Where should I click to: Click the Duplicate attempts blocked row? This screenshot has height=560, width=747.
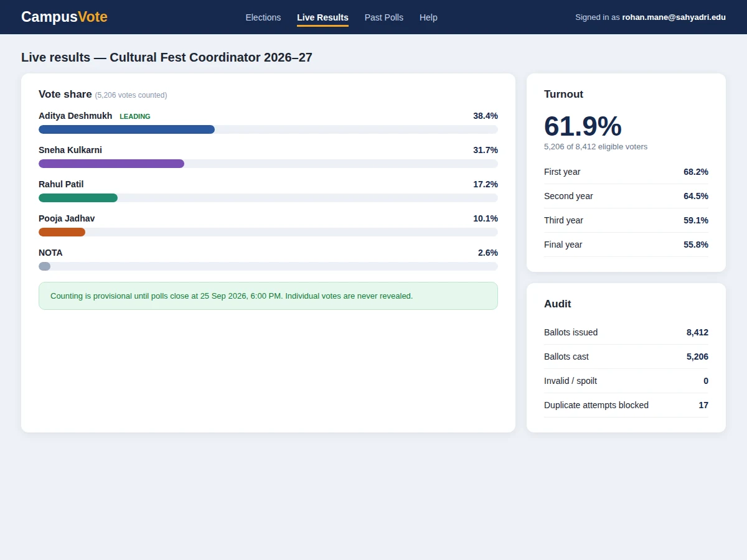click(626, 405)
